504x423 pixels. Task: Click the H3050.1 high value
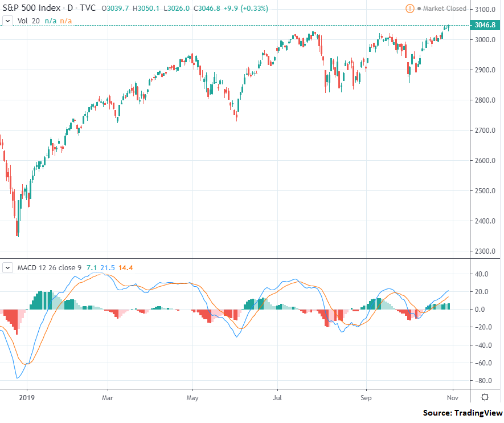pyautogui.click(x=146, y=9)
